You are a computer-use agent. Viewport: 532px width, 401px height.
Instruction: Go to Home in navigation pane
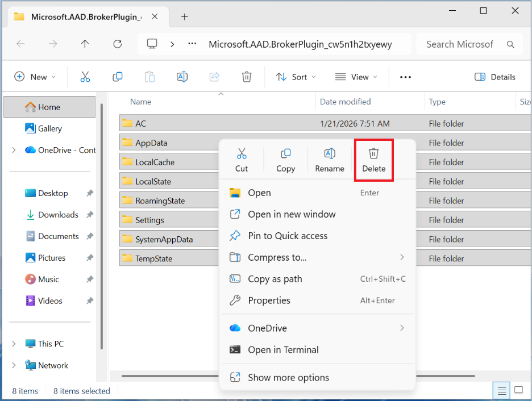49,107
